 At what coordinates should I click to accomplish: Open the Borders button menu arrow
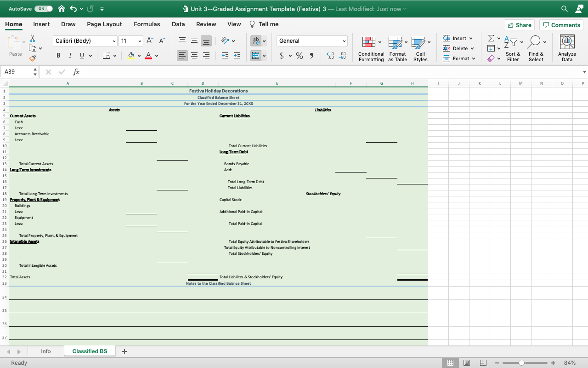pyautogui.click(x=114, y=56)
